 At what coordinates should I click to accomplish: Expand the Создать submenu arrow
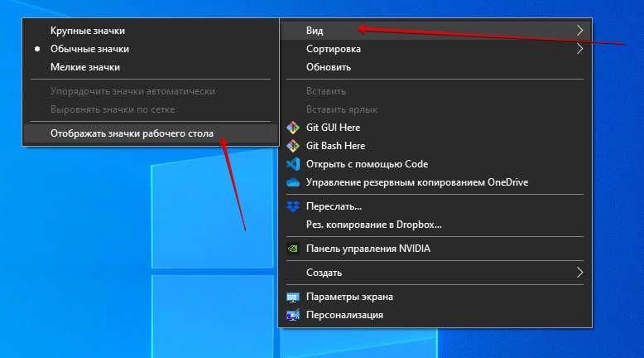pyautogui.click(x=579, y=273)
